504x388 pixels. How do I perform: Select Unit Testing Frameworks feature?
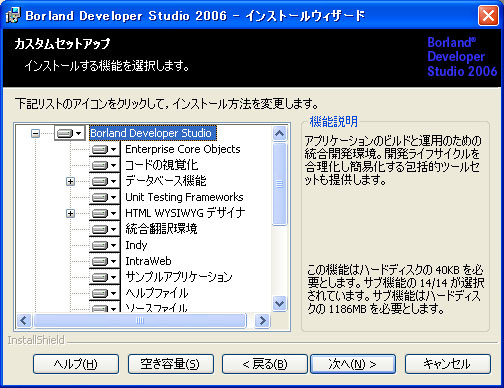[184, 197]
